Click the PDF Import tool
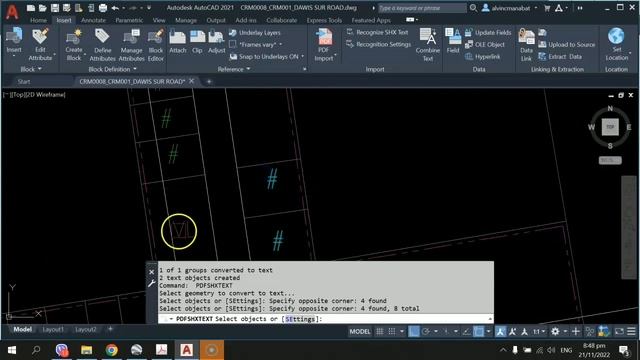The image size is (640, 360). point(324,45)
